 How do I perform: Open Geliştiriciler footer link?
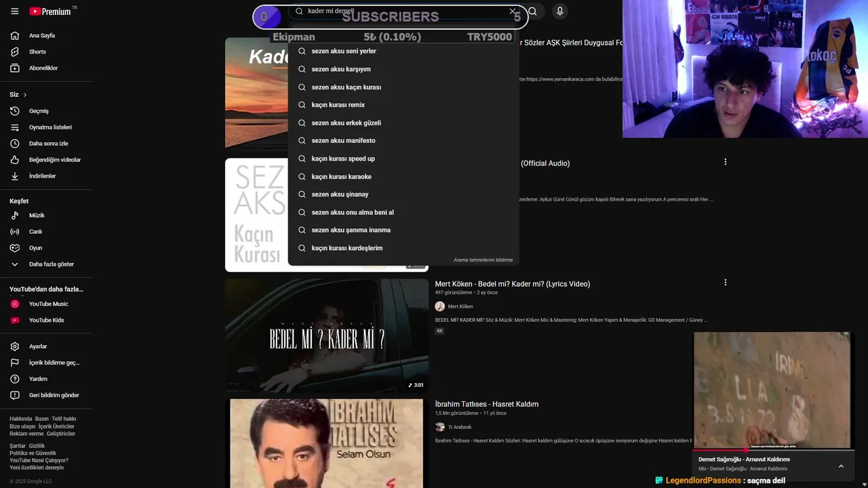point(61,434)
